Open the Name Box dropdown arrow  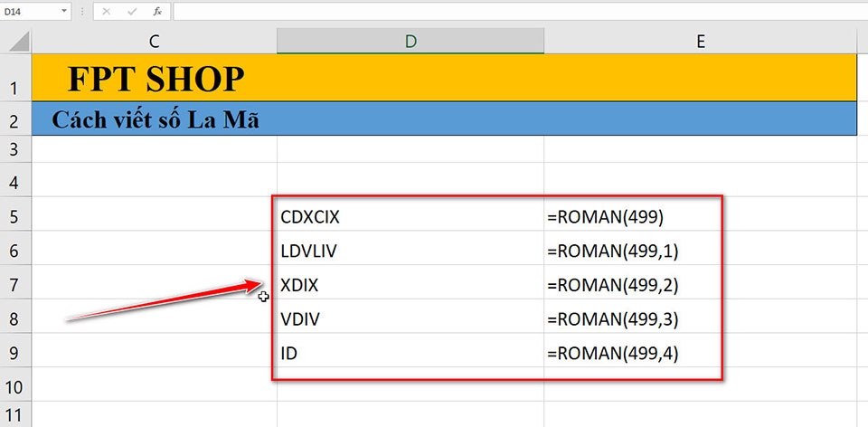(64, 11)
